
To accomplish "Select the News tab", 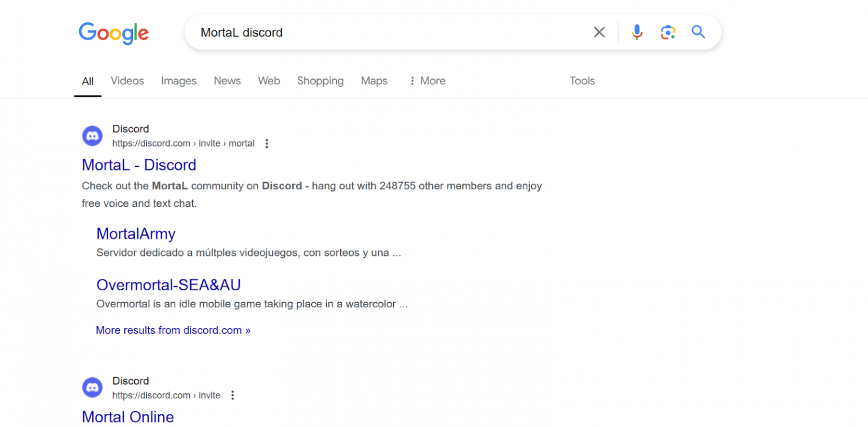I will pos(227,81).
